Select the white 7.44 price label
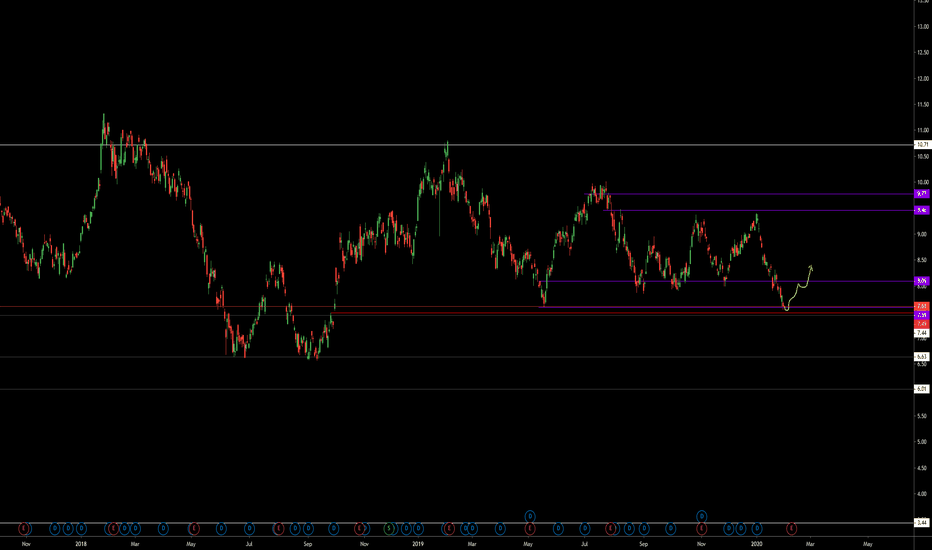Viewport: 932px width, 550px height. pos(922,333)
